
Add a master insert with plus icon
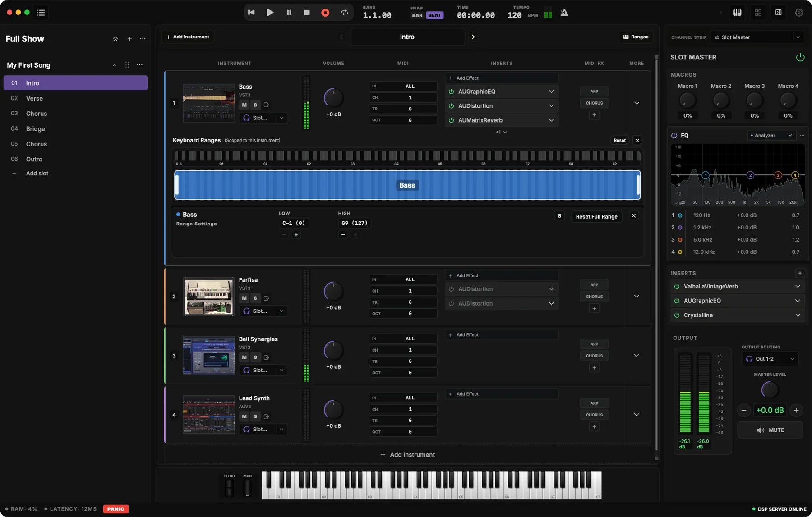point(800,273)
